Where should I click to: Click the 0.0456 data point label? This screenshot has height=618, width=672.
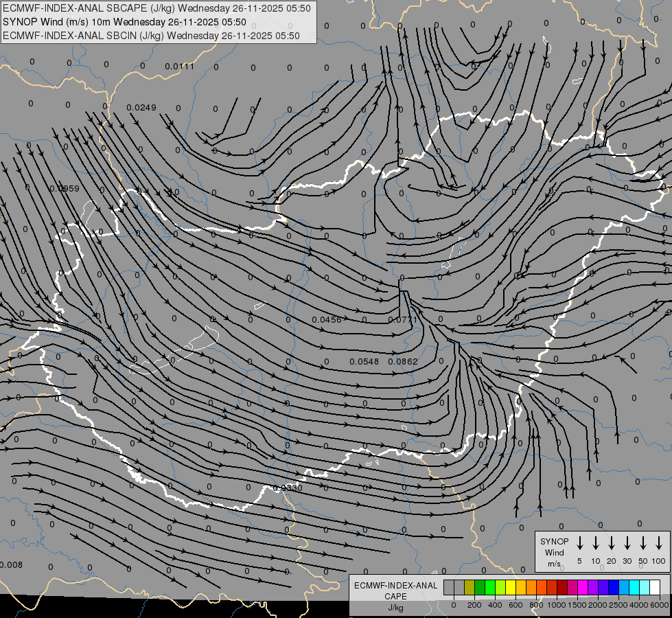326,320
